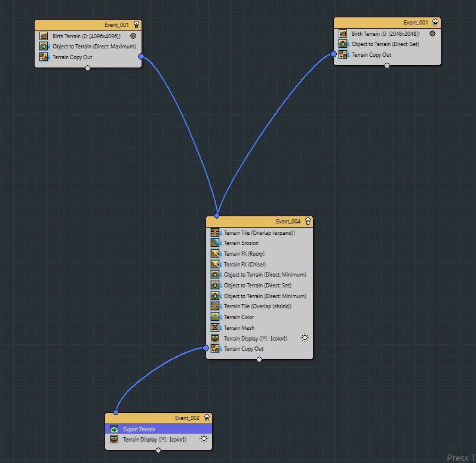The height and width of the screenshot is (463, 476).
Task: Click the brown dot on Birth Terrain 4096x4096
Action: tap(133, 36)
